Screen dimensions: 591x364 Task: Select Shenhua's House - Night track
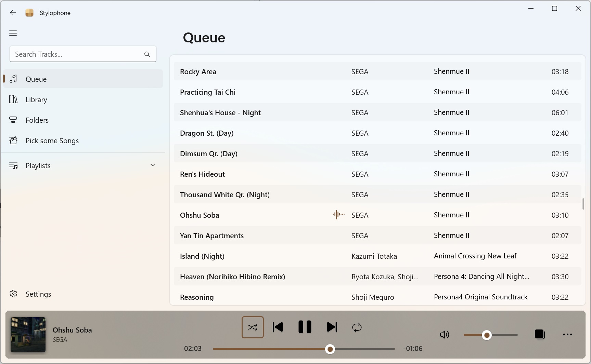coord(377,112)
